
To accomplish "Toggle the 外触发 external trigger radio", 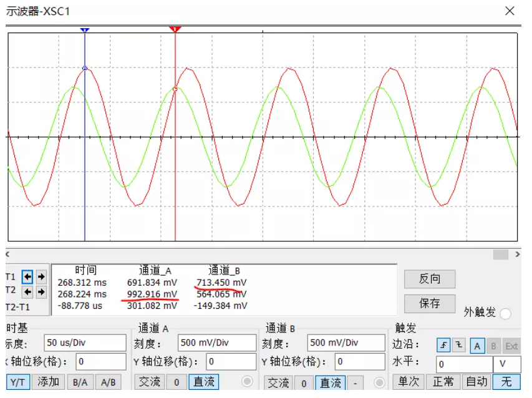I will pyautogui.click(x=505, y=314).
